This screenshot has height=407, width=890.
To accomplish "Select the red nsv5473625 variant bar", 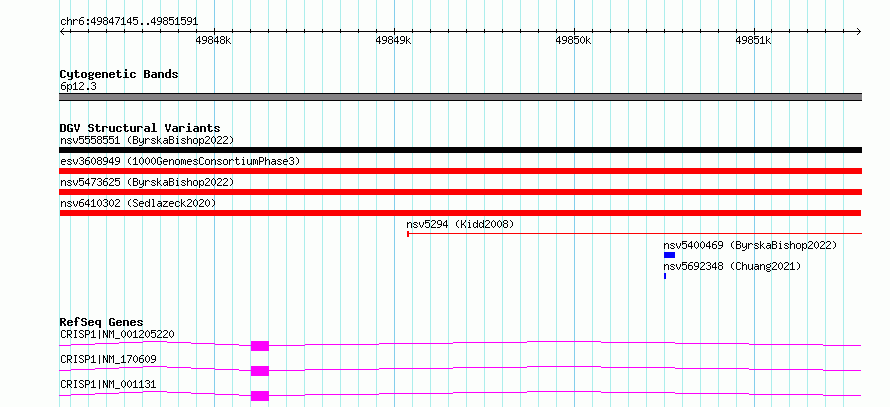I will (460, 192).
